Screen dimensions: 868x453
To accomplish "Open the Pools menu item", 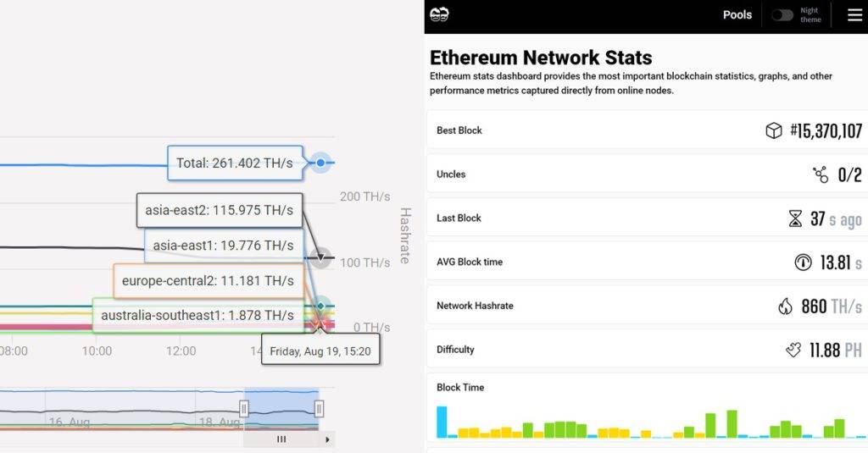I will click(737, 14).
